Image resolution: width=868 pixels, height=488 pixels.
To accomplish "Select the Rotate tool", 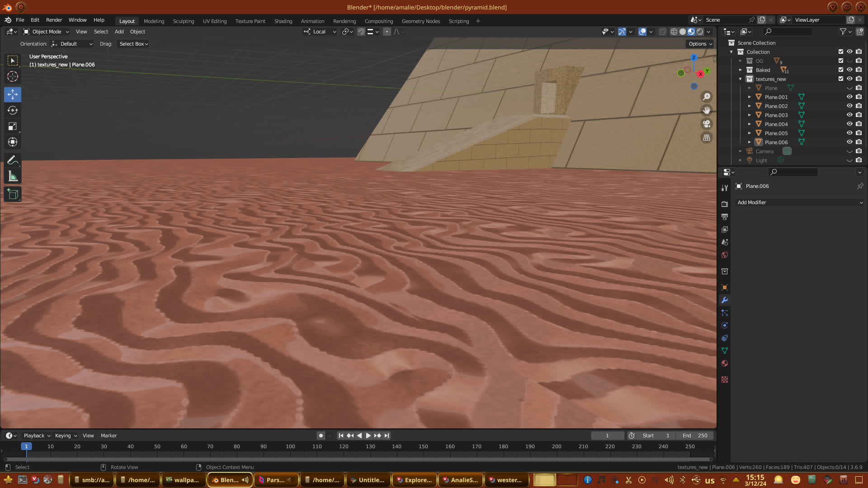I will pyautogui.click(x=13, y=110).
